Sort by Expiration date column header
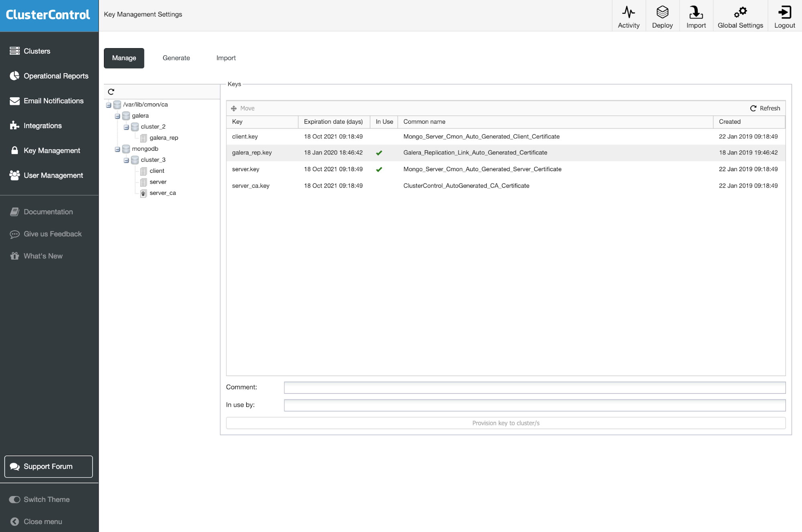The height and width of the screenshot is (532, 802). point(334,122)
